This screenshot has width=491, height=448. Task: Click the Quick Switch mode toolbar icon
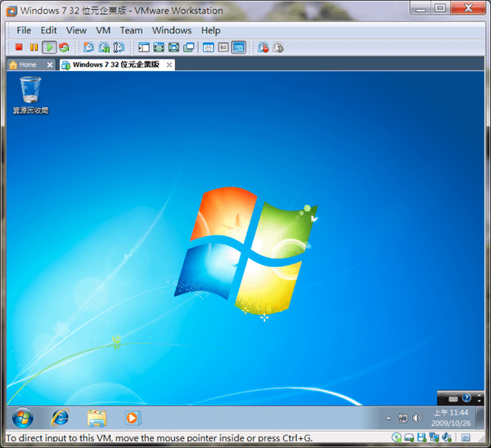[159, 48]
